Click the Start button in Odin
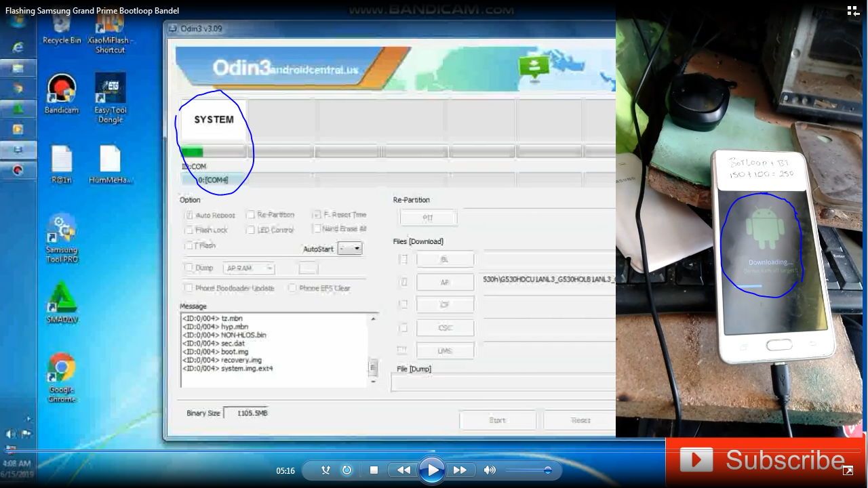Screen dimensions: 868x488 tap(497, 420)
